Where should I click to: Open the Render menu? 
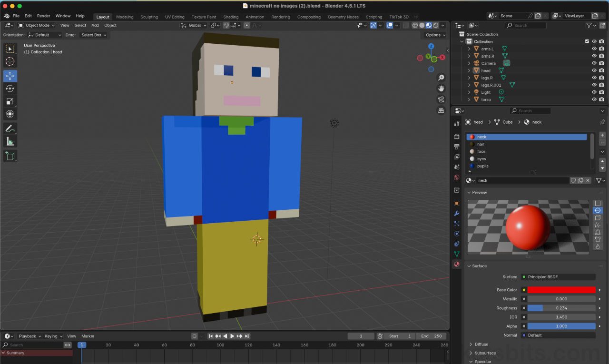43,16
